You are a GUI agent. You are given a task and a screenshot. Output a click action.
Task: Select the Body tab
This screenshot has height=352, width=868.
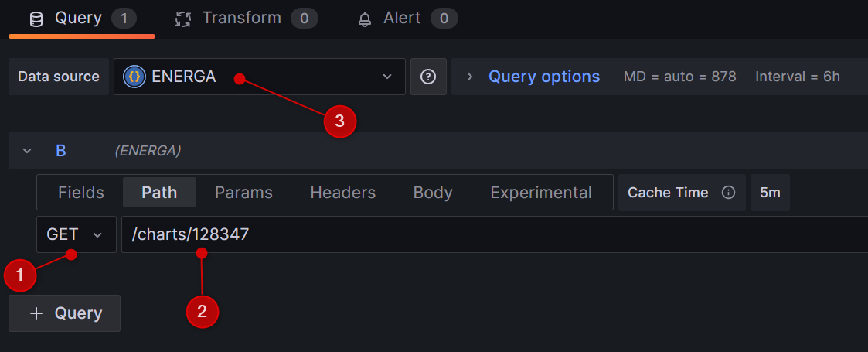tap(433, 193)
